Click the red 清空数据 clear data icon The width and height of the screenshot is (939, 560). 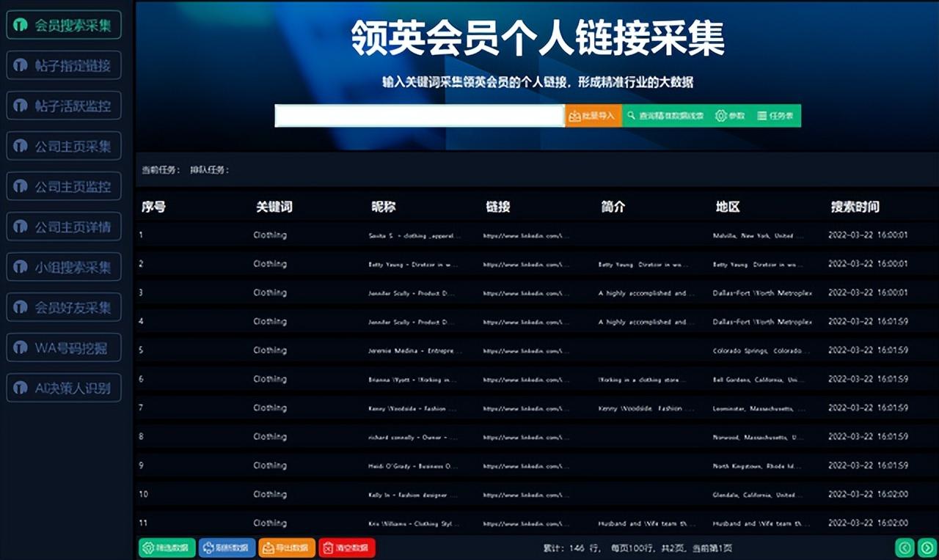pyautogui.click(x=327, y=547)
